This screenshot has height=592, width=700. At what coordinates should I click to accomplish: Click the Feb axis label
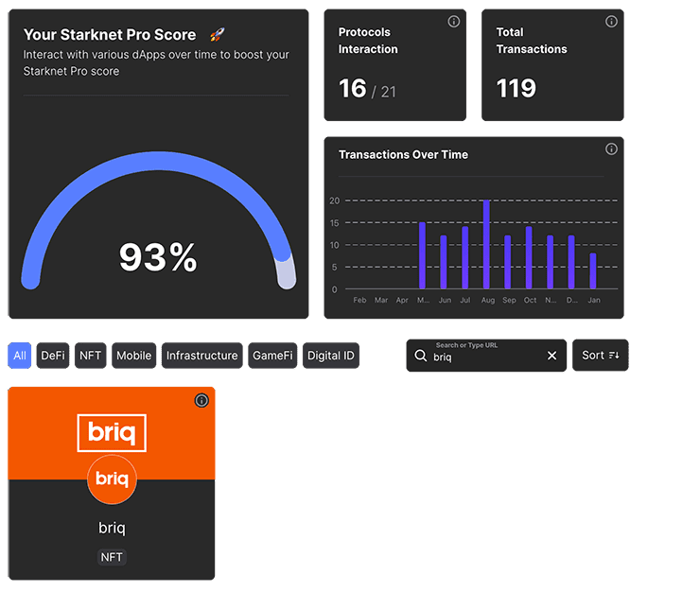coord(359,300)
